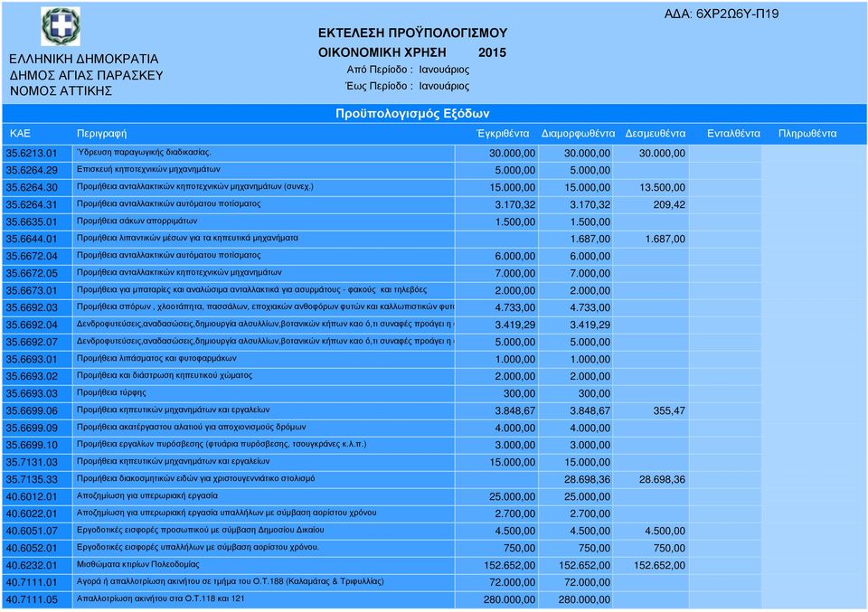Click the Προϋπολογισμός Εξόδων section title
The image size is (868, 612).
pos(412,113)
